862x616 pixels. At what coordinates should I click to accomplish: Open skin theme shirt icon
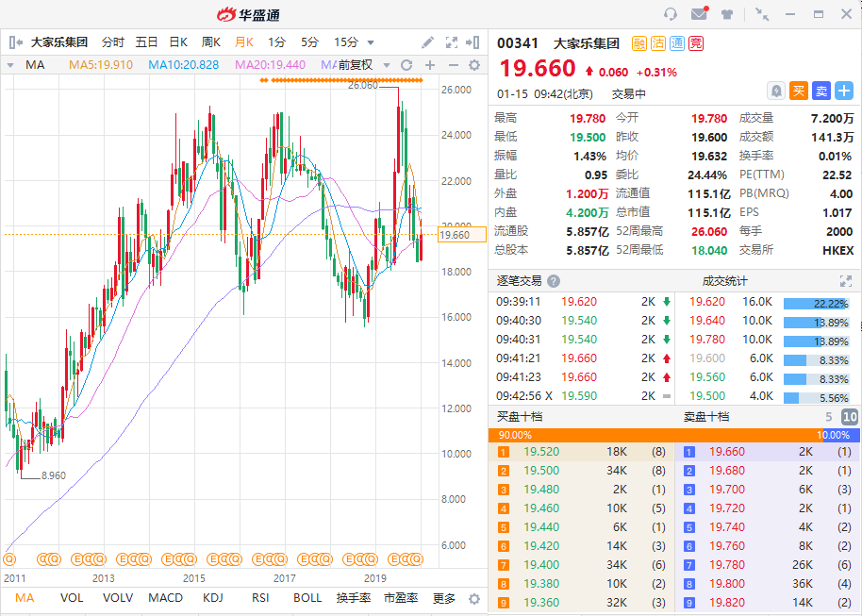pos(727,14)
